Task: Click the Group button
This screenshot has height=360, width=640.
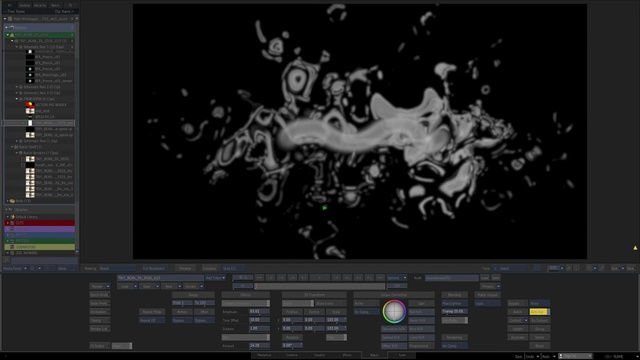Action: (x=540, y=329)
